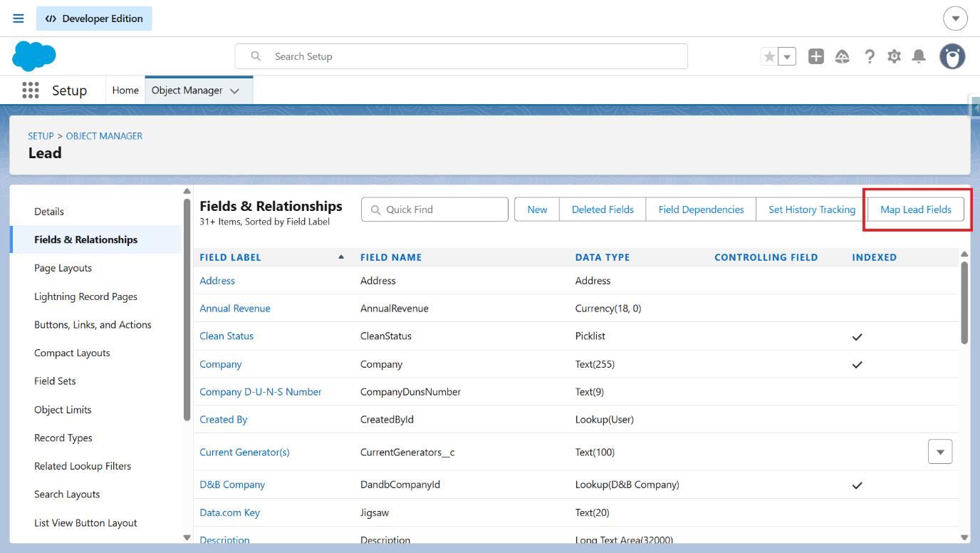980x553 pixels.
Task: Sort by the FIELD LABEL column
Action: [x=230, y=257]
